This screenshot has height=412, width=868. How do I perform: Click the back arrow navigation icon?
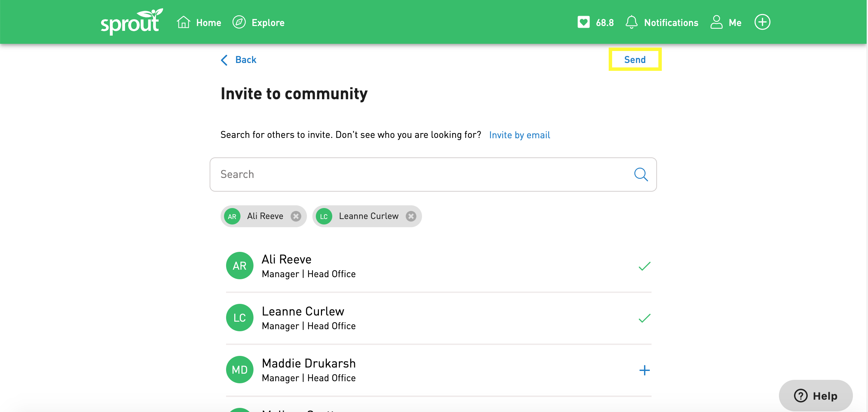tap(224, 59)
